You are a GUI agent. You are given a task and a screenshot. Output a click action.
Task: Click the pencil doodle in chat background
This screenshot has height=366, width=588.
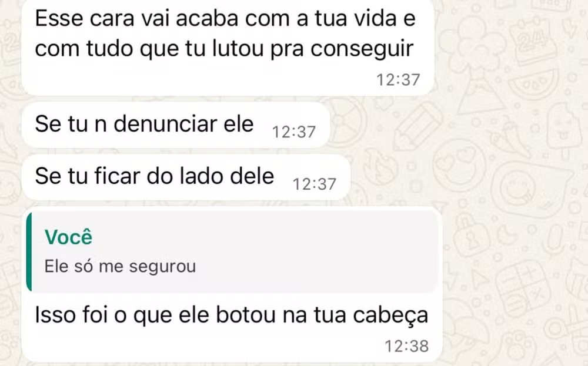coord(418,127)
